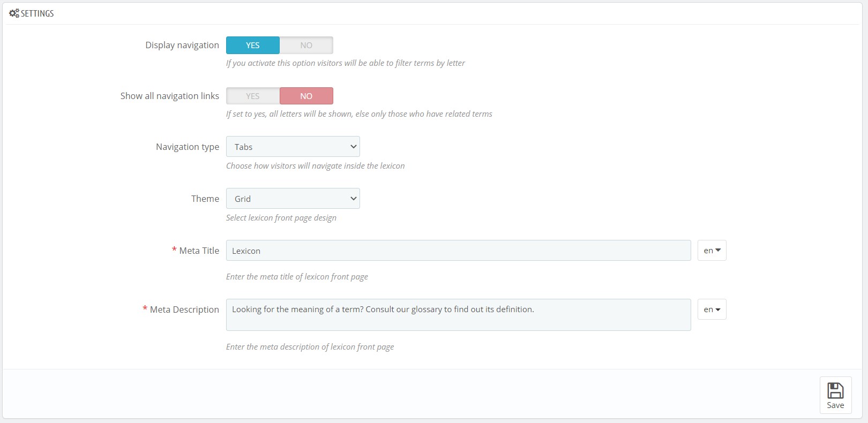Screen dimensions: 868x423
Task: Disable Display navigation with NO
Action: (306, 46)
